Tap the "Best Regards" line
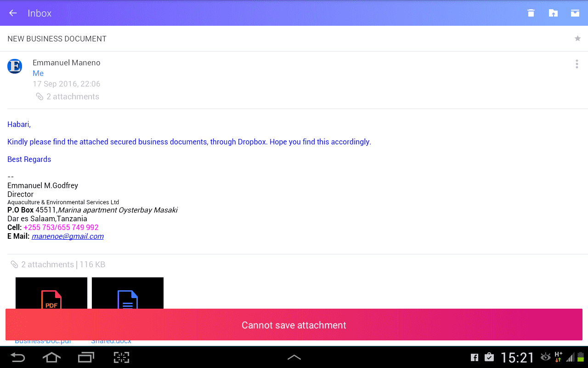 [x=29, y=159]
